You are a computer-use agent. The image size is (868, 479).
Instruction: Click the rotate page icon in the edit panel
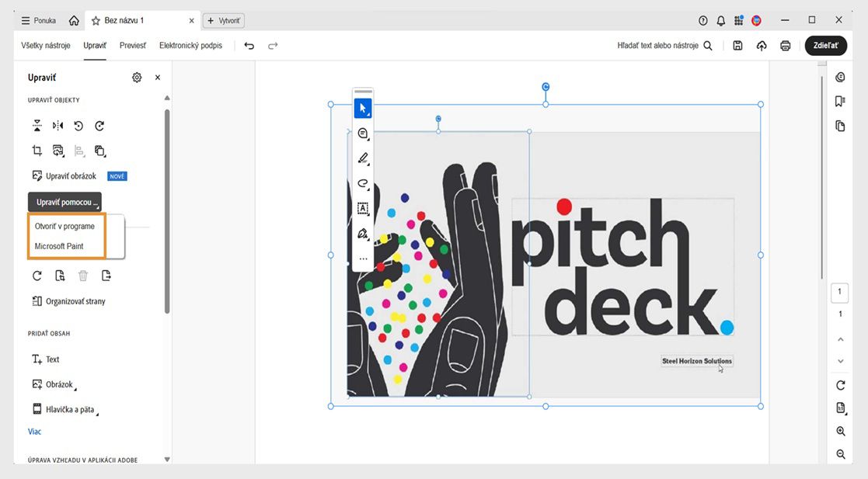tap(37, 276)
